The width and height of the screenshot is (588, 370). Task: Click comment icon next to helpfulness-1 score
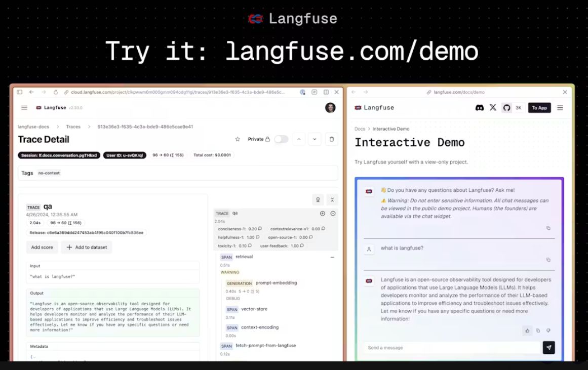[258, 237]
